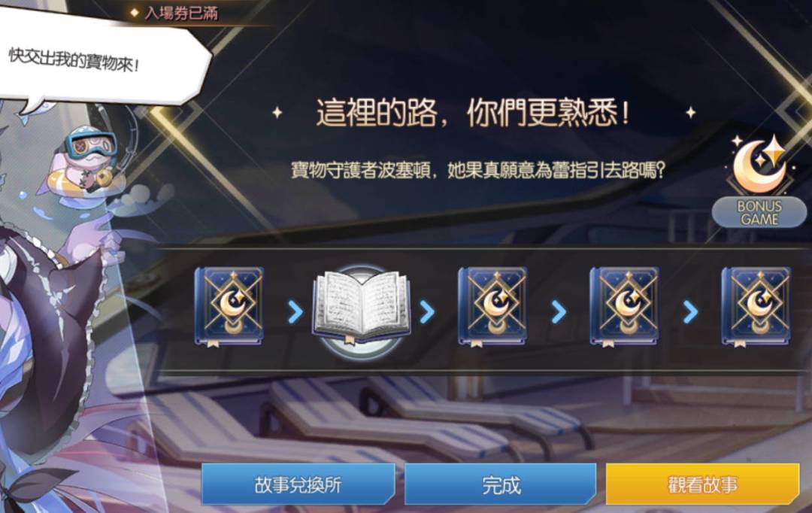The height and width of the screenshot is (513, 812).
Task: Open the first locked story book
Action: point(229,307)
